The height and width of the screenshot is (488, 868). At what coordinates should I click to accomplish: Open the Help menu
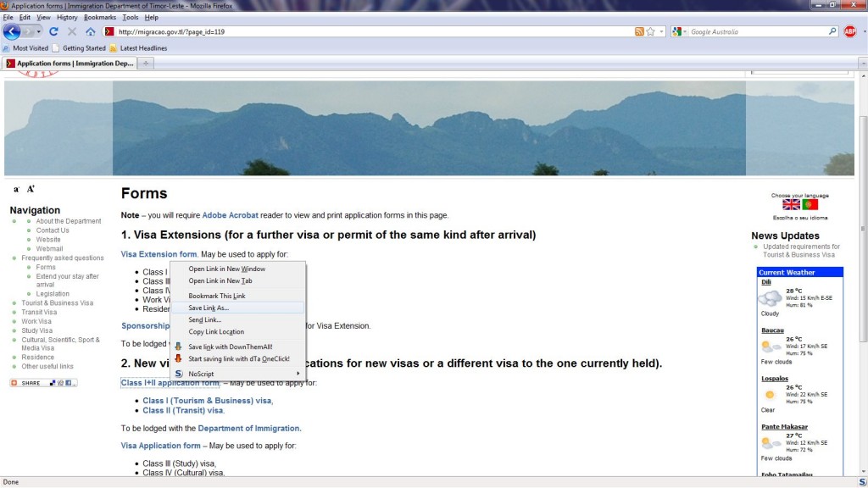[x=151, y=17]
